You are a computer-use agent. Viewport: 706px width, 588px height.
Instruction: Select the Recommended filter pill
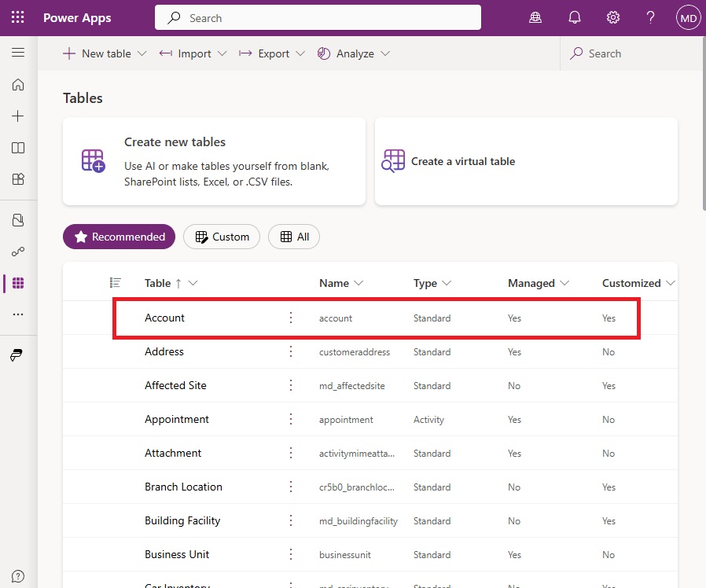(x=119, y=237)
